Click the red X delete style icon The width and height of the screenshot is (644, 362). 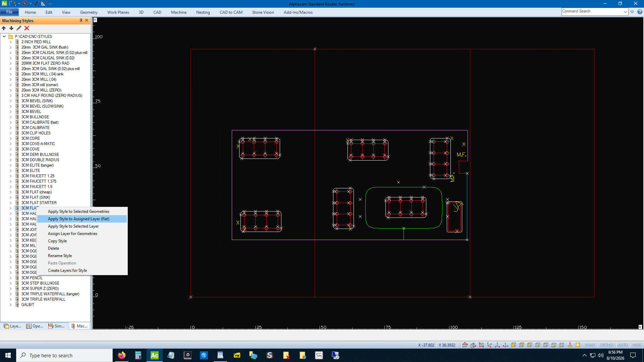pyautogui.click(x=27, y=28)
